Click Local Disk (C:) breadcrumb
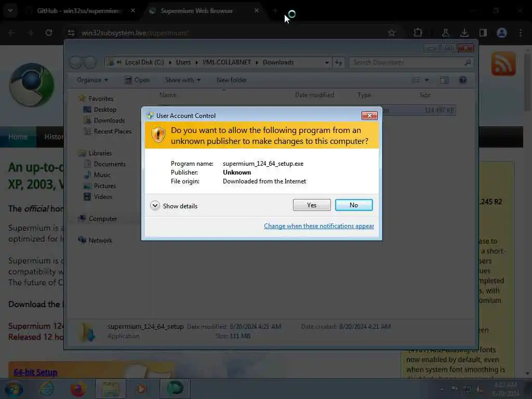This screenshot has height=399, width=532. tap(144, 62)
